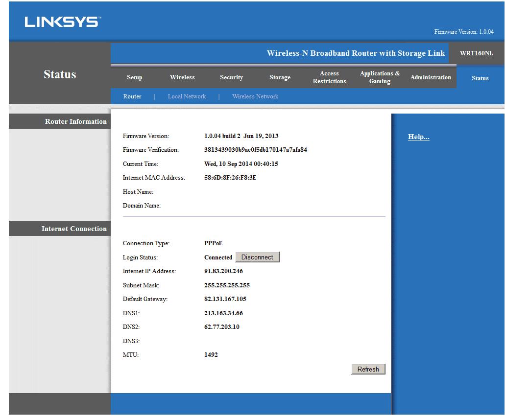Click the Internet MAC Address label
This screenshot has width=505, height=420.
pos(154,178)
